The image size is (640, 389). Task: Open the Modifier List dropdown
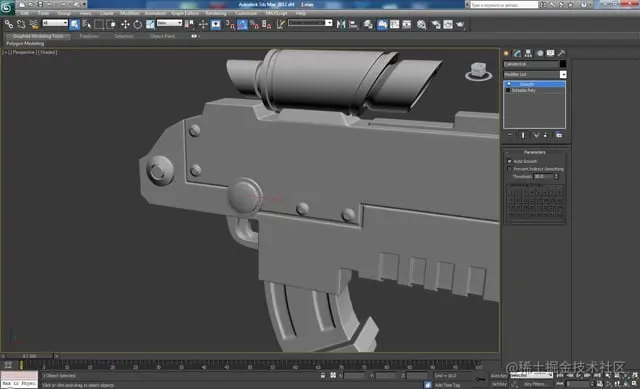tap(535, 74)
